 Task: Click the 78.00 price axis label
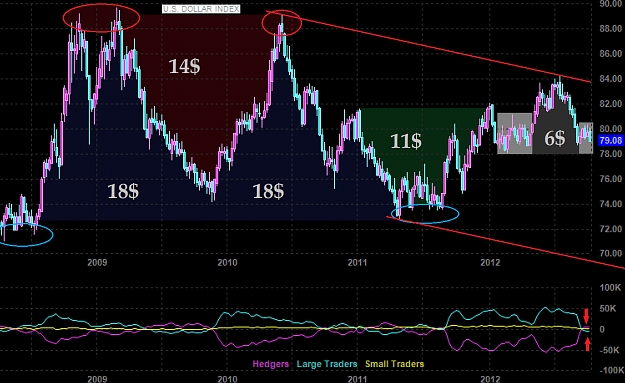611,154
